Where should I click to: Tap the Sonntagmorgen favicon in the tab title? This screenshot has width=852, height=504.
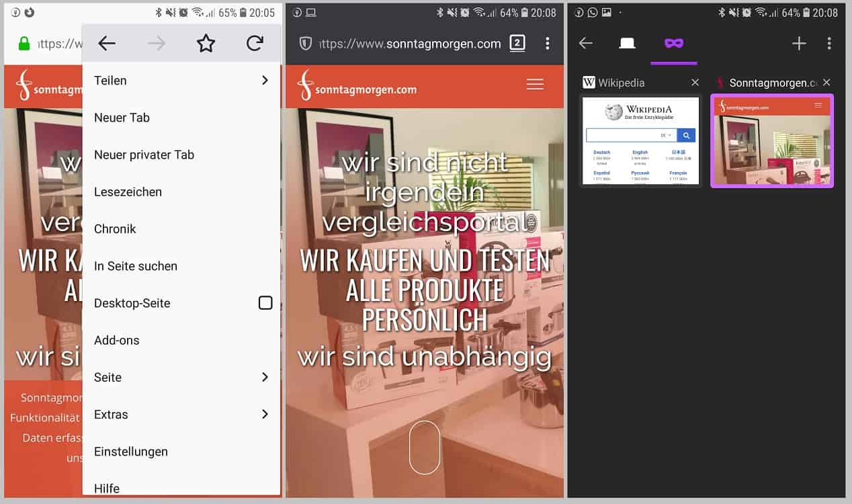(x=720, y=83)
